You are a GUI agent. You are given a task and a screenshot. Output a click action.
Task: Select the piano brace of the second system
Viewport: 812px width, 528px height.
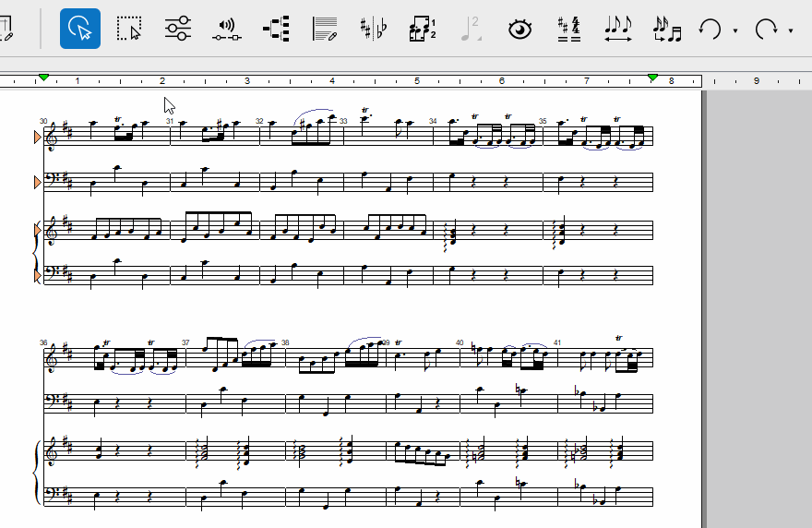[x=36, y=474]
